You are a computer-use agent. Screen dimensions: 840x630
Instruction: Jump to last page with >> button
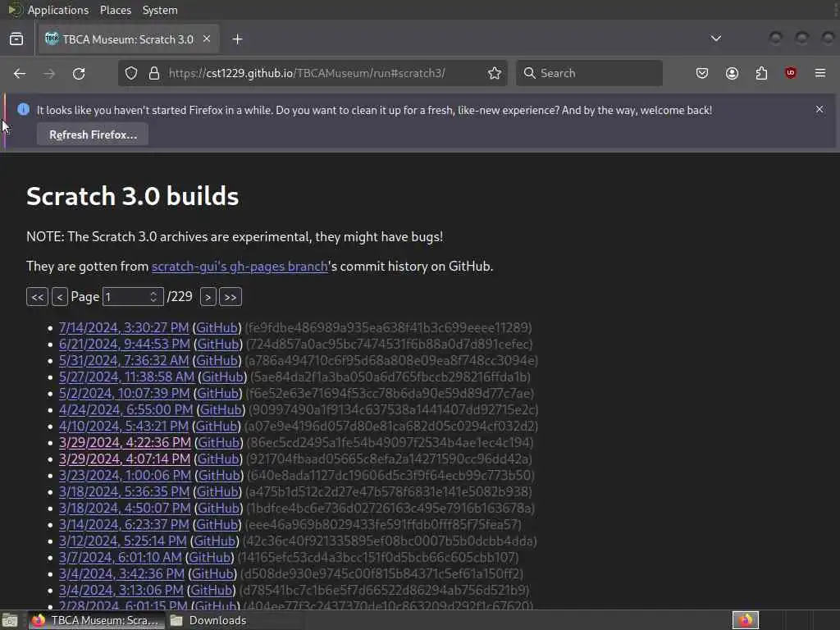click(231, 297)
